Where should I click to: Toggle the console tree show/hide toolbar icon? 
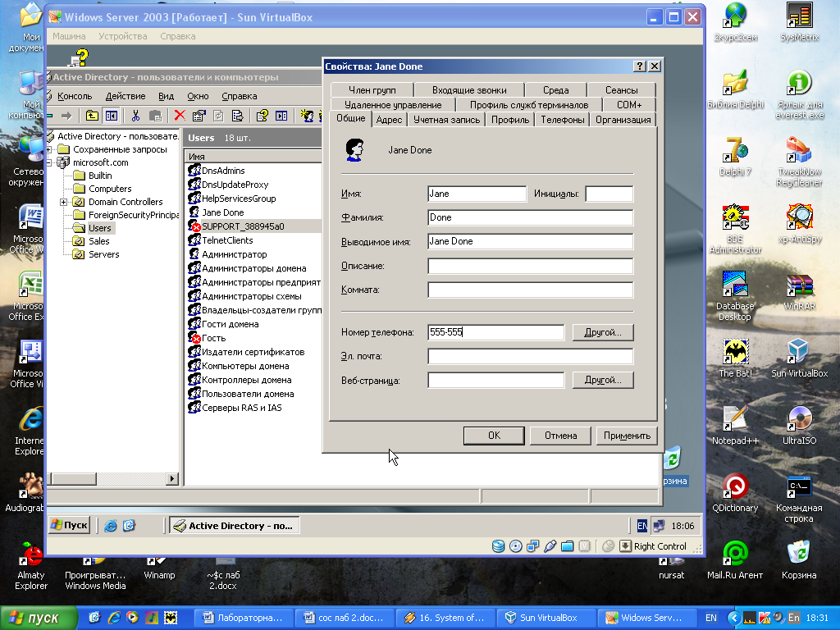[112, 116]
